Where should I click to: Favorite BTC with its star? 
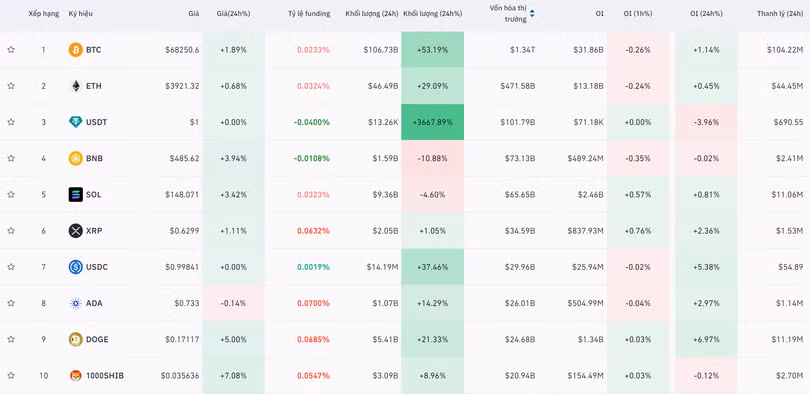coord(11,50)
